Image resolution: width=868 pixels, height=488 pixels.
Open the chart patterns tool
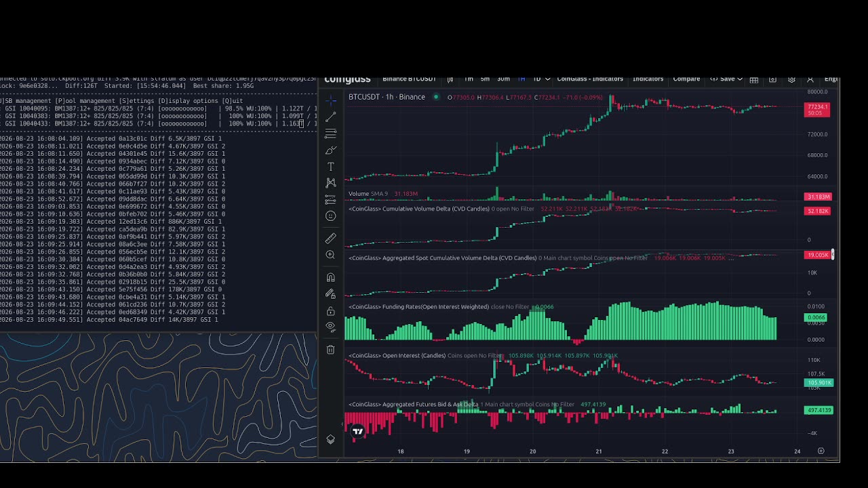pyautogui.click(x=330, y=182)
